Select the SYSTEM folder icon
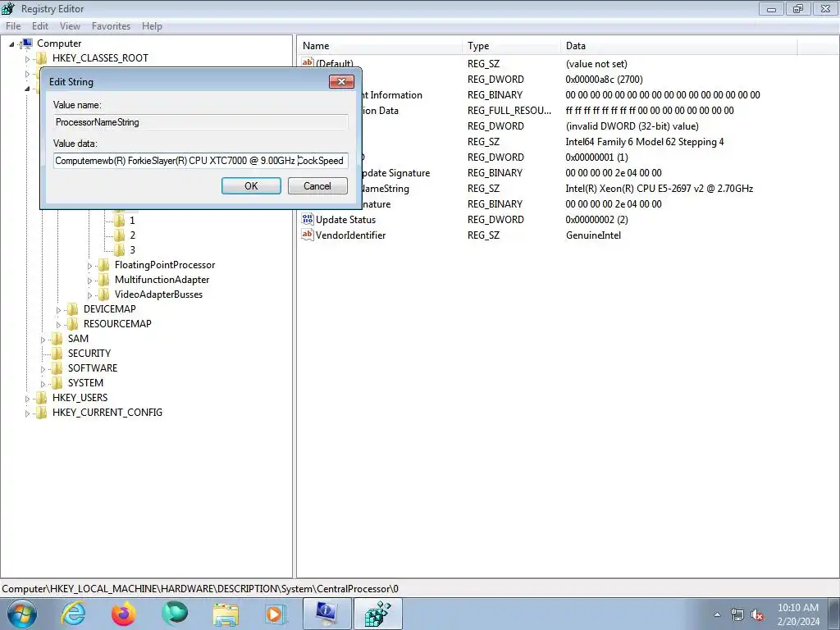The width and height of the screenshot is (840, 630). 57,382
